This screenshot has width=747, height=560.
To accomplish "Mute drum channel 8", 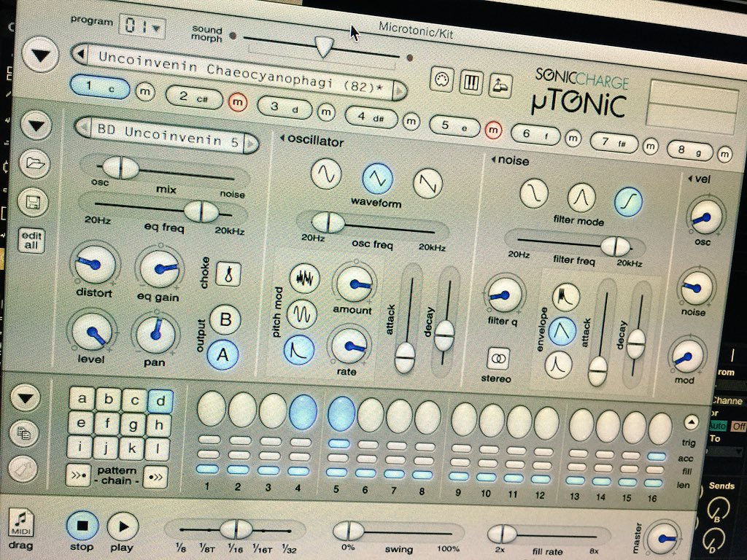I will [x=724, y=155].
